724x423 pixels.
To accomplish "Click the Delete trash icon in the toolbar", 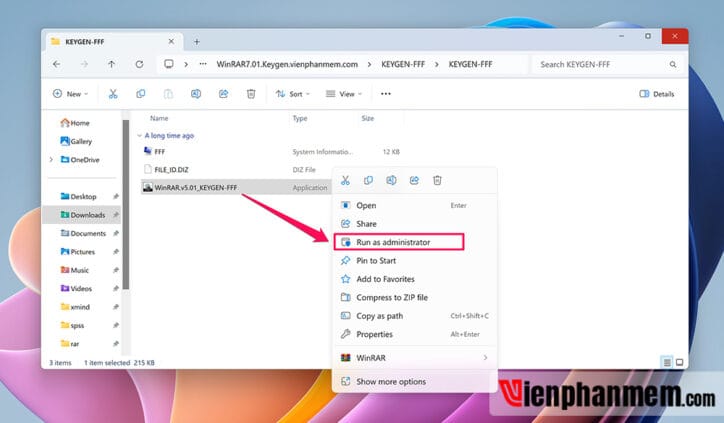I will (251, 94).
